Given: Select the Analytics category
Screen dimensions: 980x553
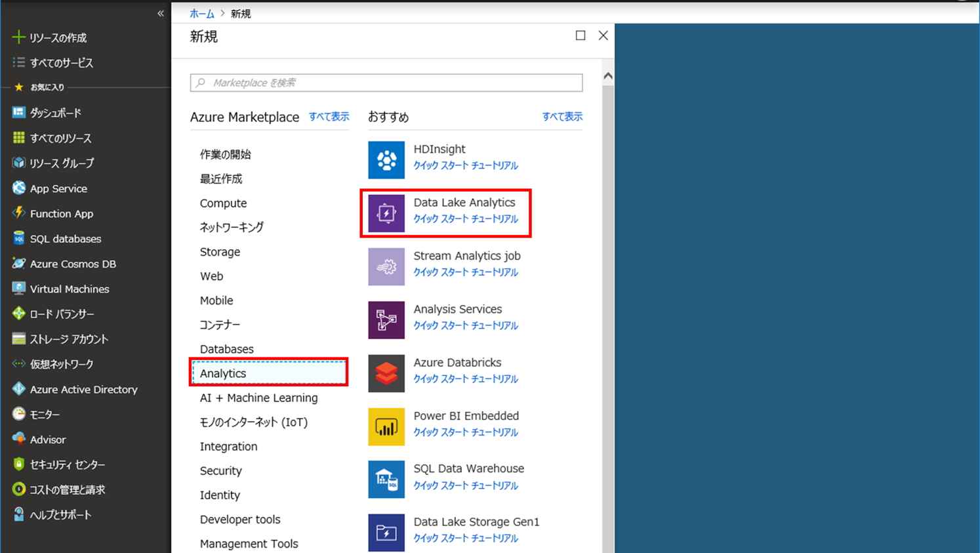Looking at the screenshot, I should point(268,373).
